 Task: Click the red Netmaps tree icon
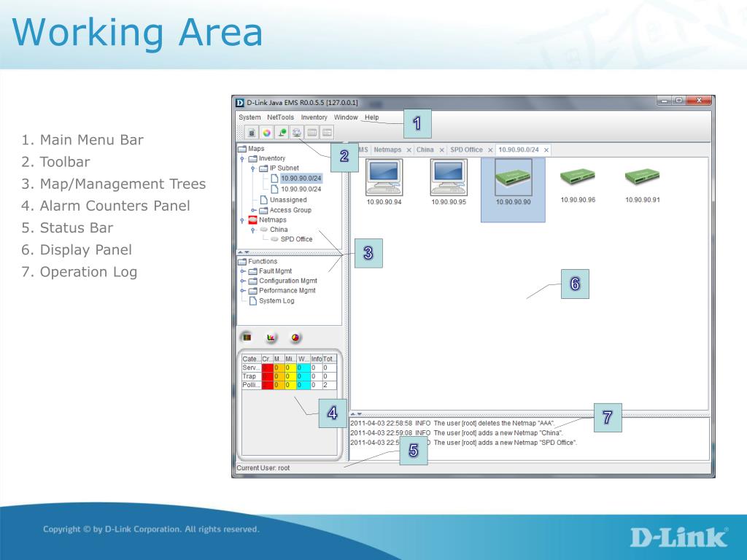point(253,220)
